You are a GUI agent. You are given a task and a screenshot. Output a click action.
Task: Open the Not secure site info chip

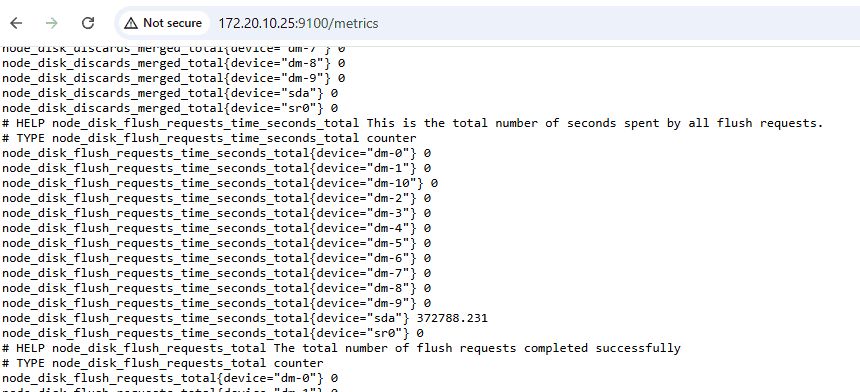[163, 23]
